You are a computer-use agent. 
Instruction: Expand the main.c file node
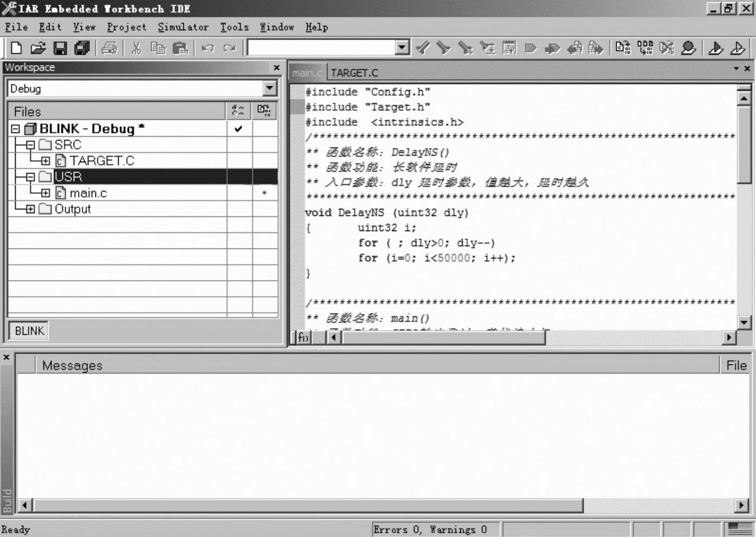tap(46, 193)
